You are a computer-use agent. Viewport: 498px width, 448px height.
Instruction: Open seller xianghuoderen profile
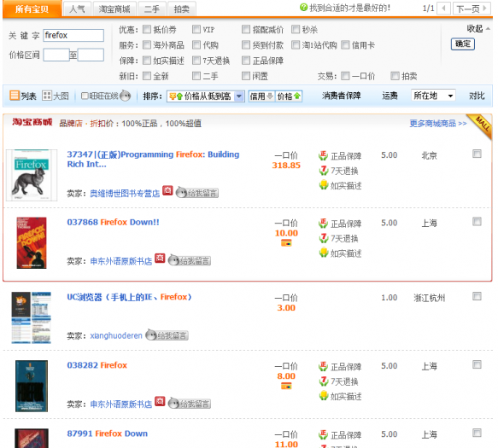point(116,335)
